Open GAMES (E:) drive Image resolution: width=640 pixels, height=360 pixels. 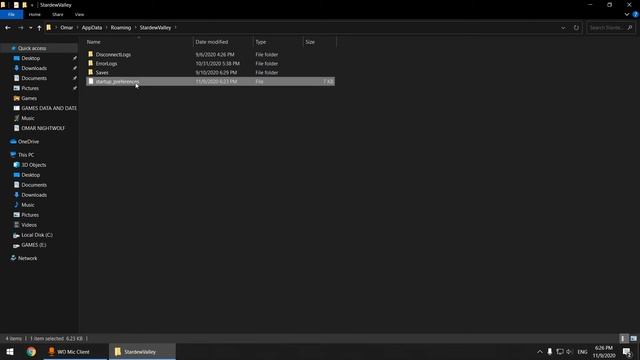coord(33,245)
